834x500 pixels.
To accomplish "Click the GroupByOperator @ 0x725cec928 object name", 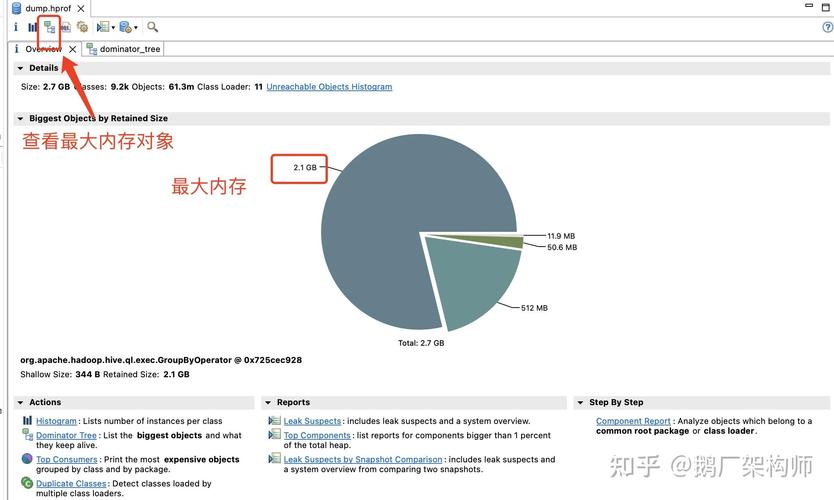I will tap(161, 360).
